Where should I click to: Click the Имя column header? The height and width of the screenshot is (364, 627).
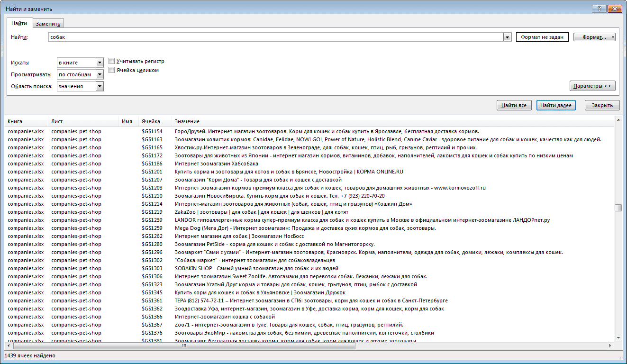tap(128, 122)
